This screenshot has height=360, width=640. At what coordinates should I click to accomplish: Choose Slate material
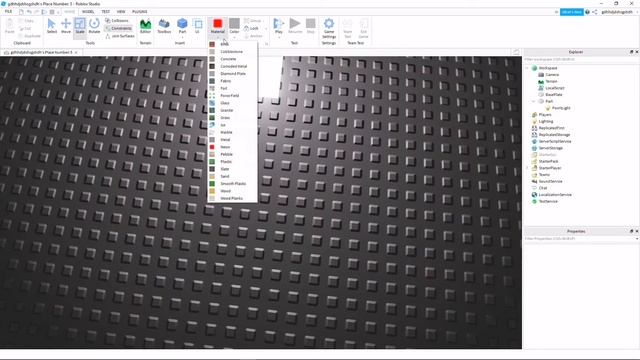click(232, 169)
